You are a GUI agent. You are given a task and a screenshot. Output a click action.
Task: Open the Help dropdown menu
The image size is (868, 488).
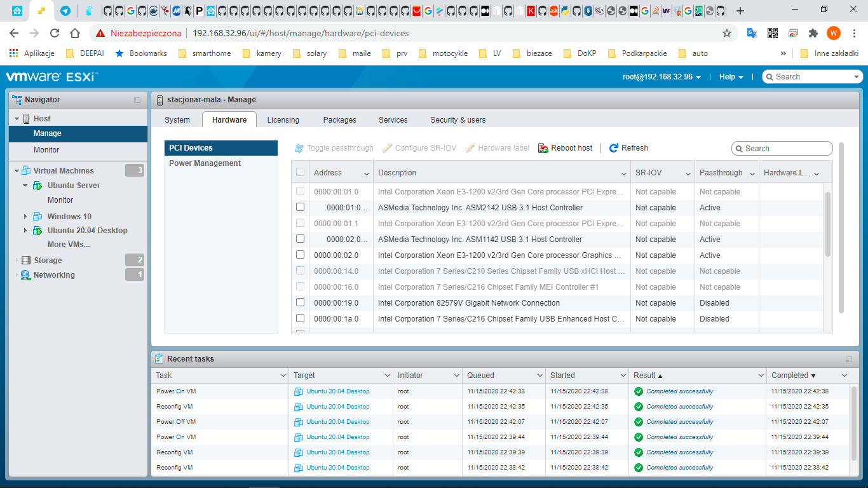[x=731, y=77]
